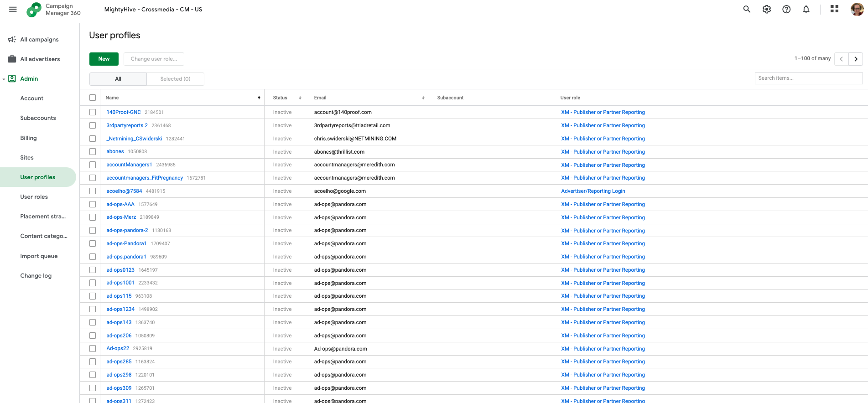Open ad-ops-pandora-2 profile link
This screenshot has width=868, height=403.
(x=127, y=230)
